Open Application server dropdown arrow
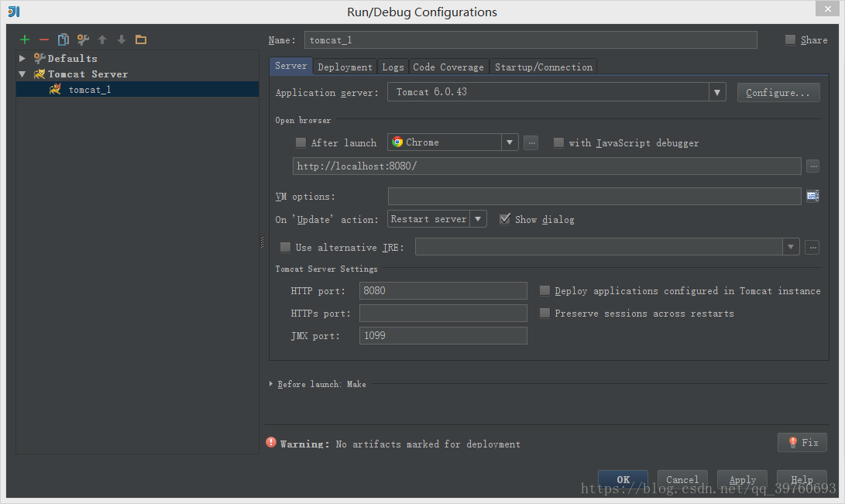The width and height of the screenshot is (845, 504). (x=716, y=92)
